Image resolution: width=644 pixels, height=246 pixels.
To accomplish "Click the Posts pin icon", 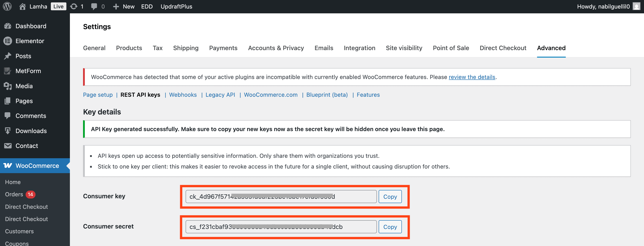I will (x=8, y=56).
